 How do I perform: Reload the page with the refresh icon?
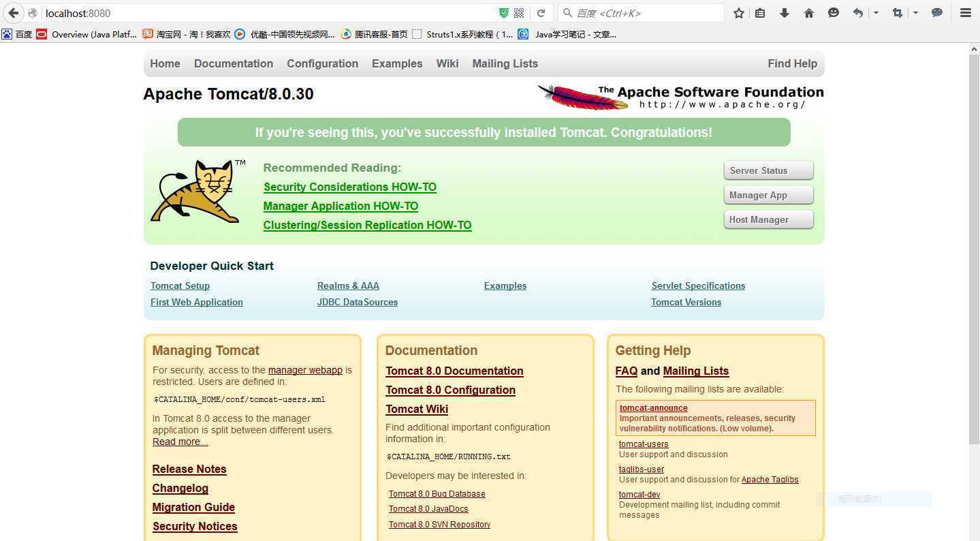pos(541,13)
